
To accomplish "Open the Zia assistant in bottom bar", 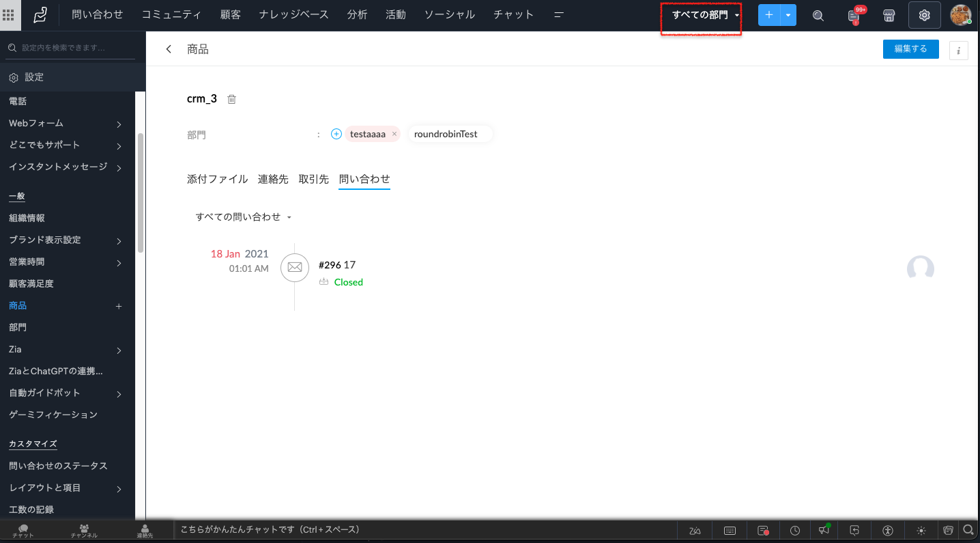I will (x=695, y=530).
